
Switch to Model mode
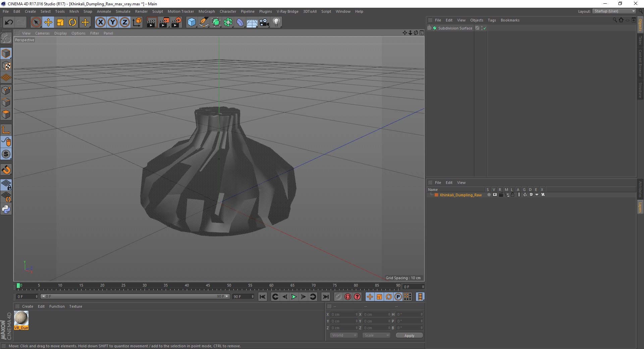(x=6, y=54)
